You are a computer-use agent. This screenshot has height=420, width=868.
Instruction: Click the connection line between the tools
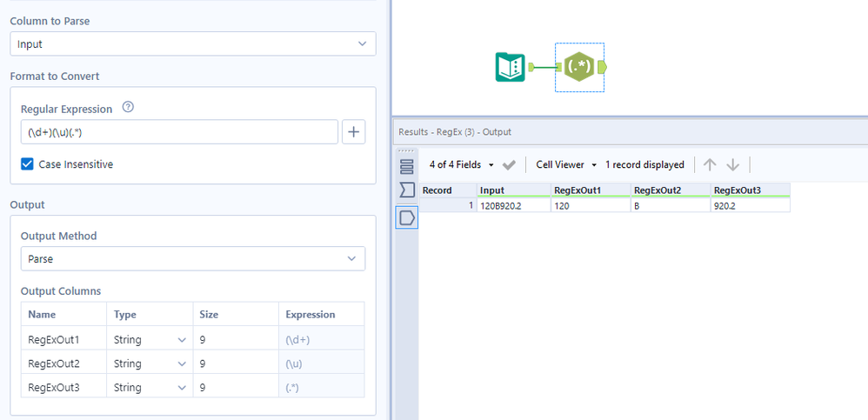(544, 68)
